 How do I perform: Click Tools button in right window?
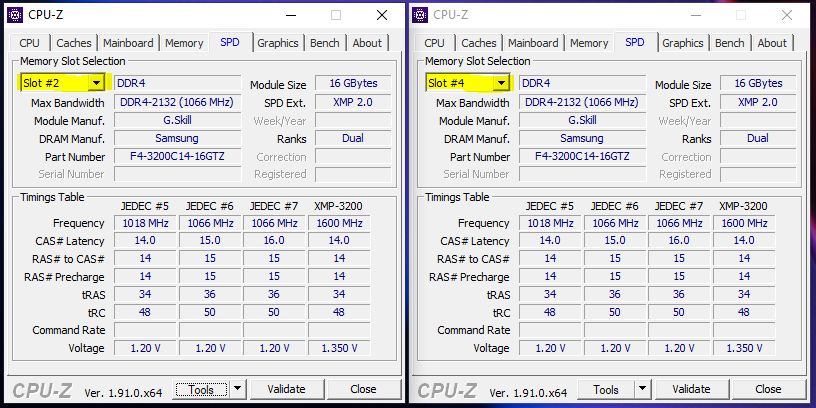(606, 389)
